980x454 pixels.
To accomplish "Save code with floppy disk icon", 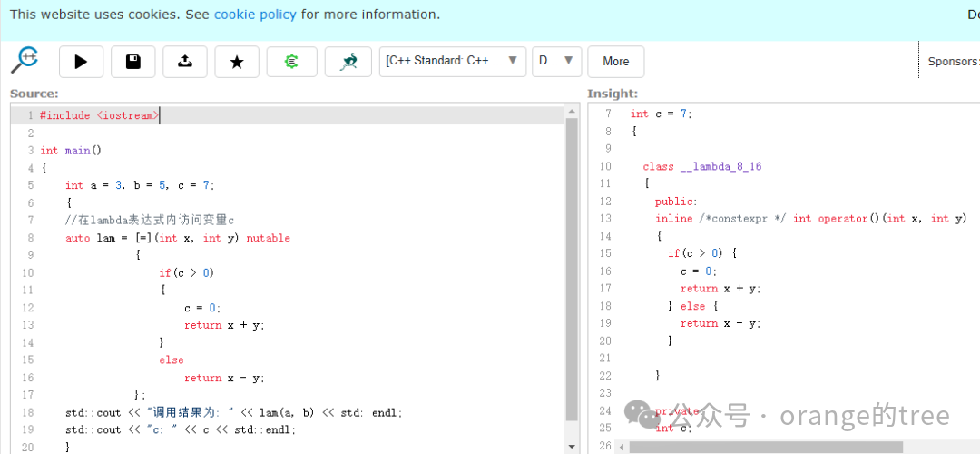I will click(x=133, y=62).
